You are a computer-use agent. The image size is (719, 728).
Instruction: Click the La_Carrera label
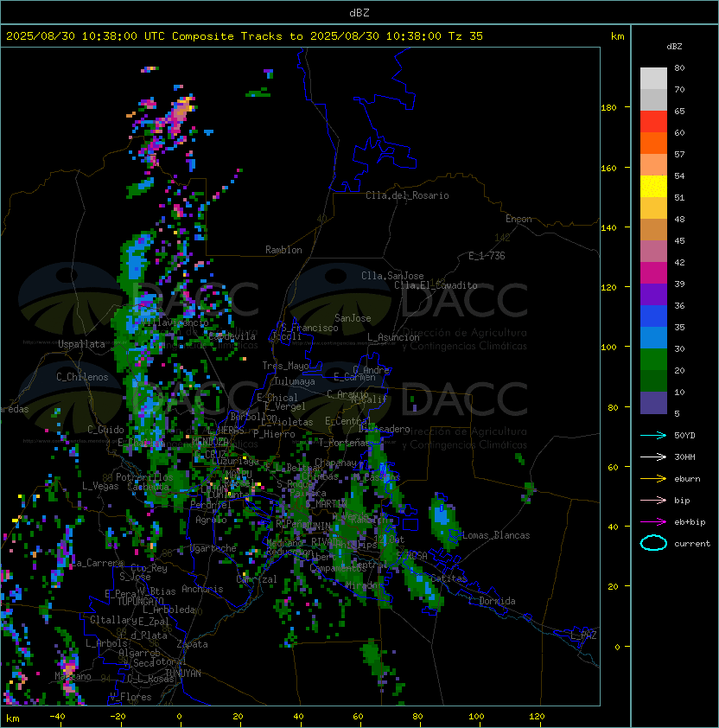(98, 563)
